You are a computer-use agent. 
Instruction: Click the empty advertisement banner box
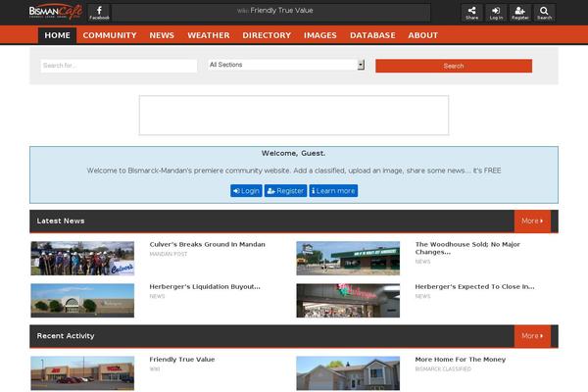[294, 116]
